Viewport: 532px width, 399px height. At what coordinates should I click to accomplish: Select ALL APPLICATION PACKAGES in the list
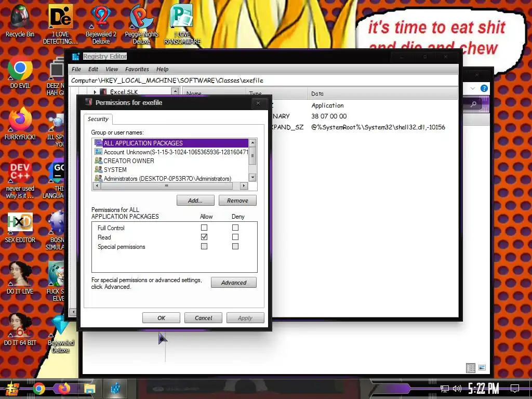coord(171,143)
